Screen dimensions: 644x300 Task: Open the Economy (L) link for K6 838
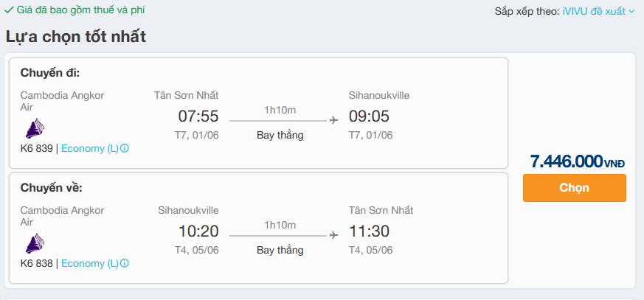90,263
